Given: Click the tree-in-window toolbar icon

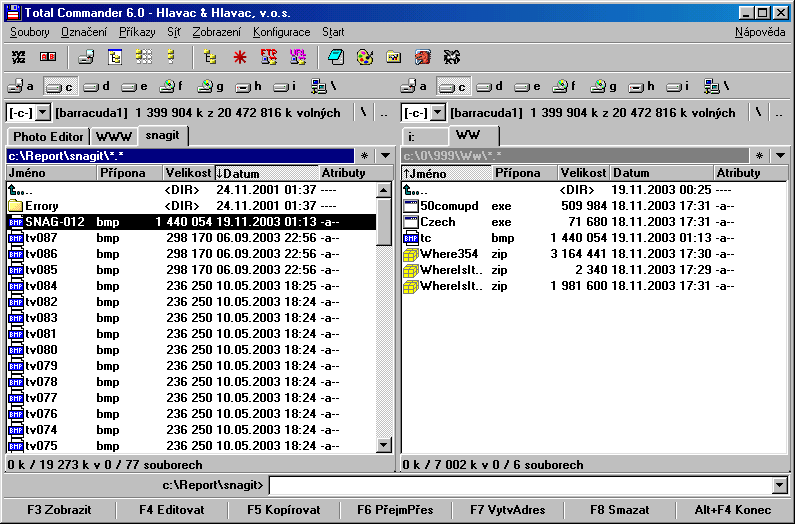Looking at the screenshot, I should [115, 57].
